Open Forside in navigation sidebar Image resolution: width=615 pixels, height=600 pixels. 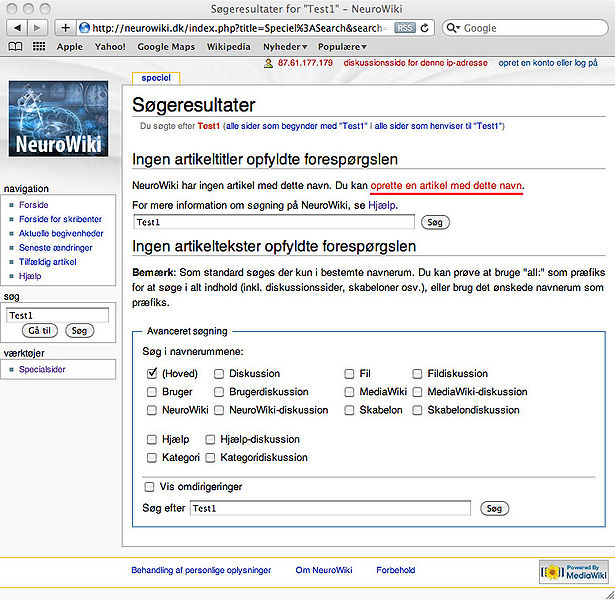click(x=34, y=205)
